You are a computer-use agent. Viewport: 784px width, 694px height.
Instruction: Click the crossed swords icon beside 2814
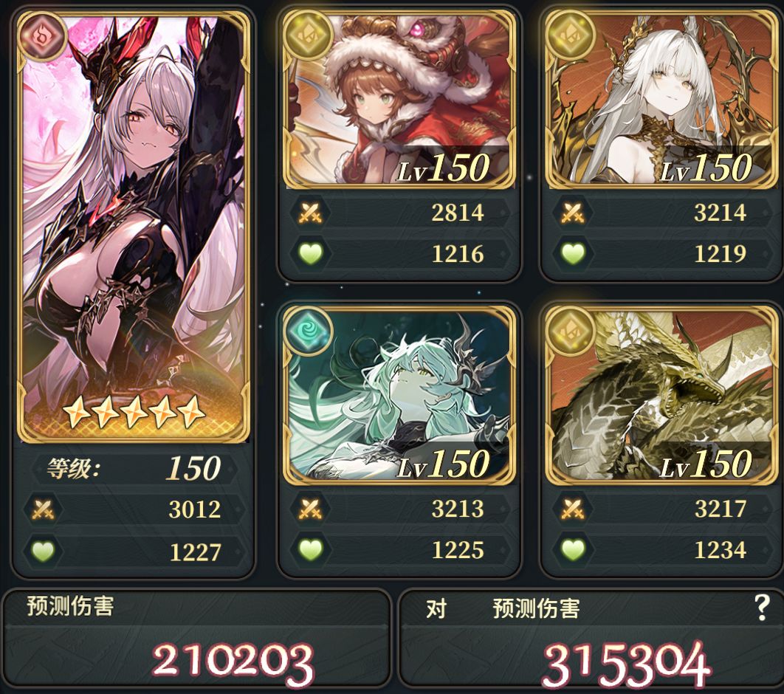coord(311,213)
